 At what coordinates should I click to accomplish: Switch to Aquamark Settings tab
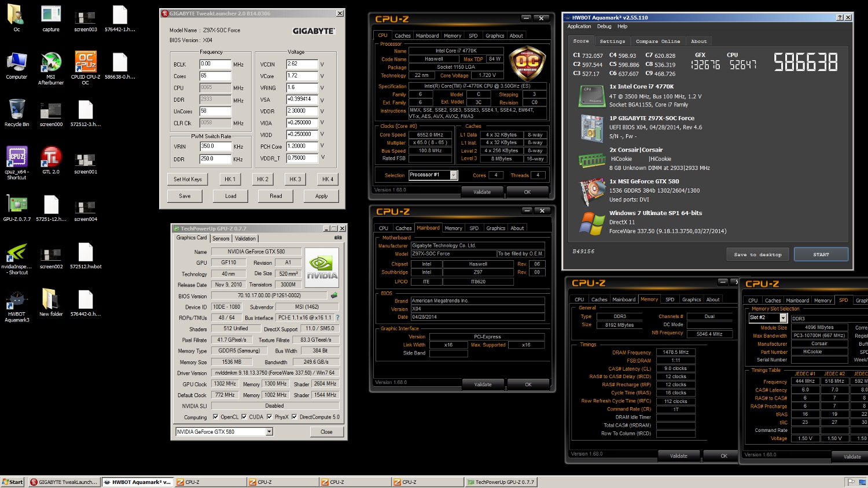pos(612,41)
